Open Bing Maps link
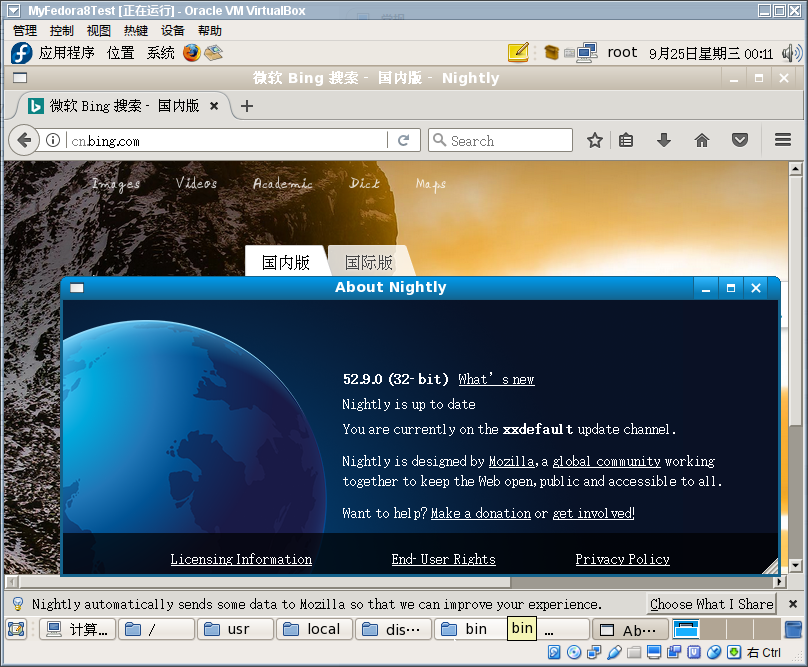This screenshot has height=667, width=808. (431, 184)
